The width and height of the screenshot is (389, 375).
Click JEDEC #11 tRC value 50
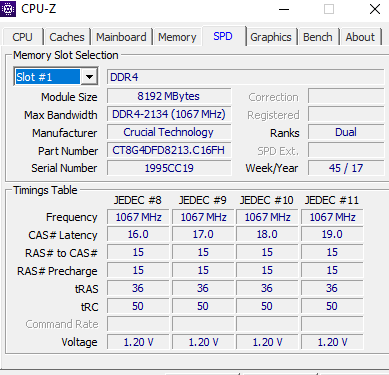tap(332, 306)
